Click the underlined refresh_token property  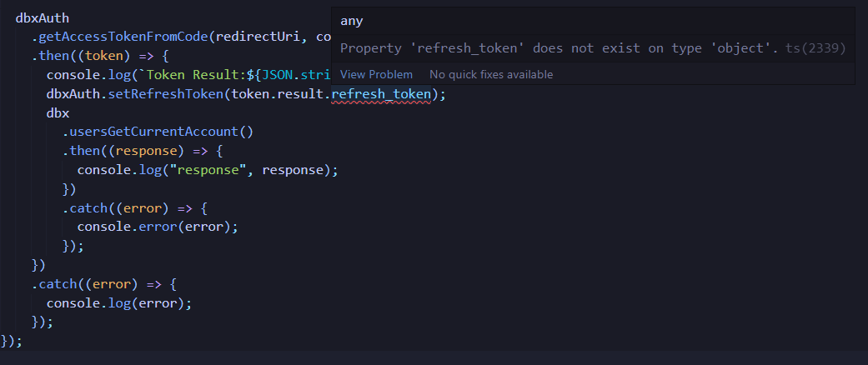(x=380, y=94)
